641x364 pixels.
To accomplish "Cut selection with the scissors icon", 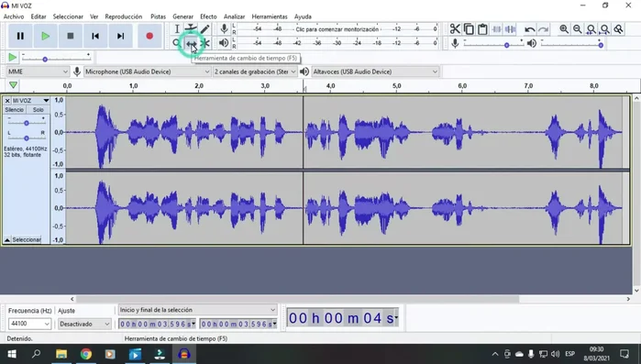I will (455, 29).
